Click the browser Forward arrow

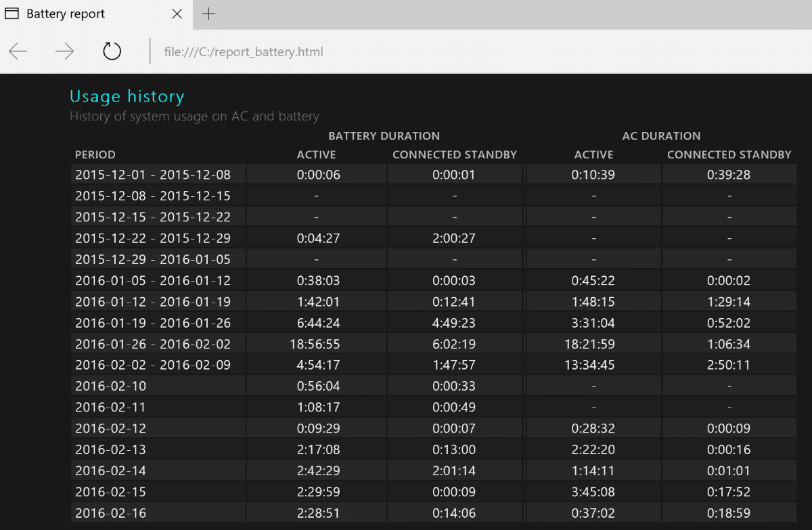pos(64,51)
